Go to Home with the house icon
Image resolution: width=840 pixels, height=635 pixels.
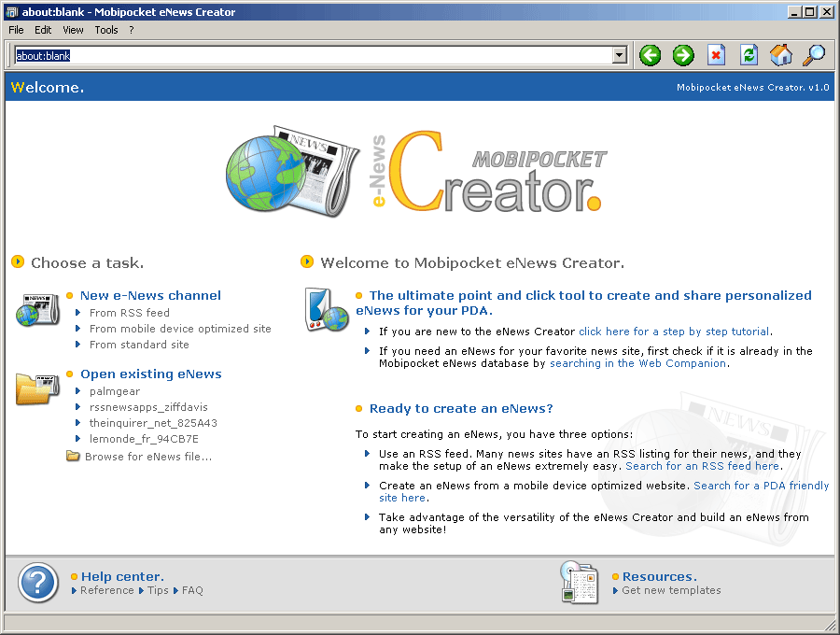(x=781, y=55)
